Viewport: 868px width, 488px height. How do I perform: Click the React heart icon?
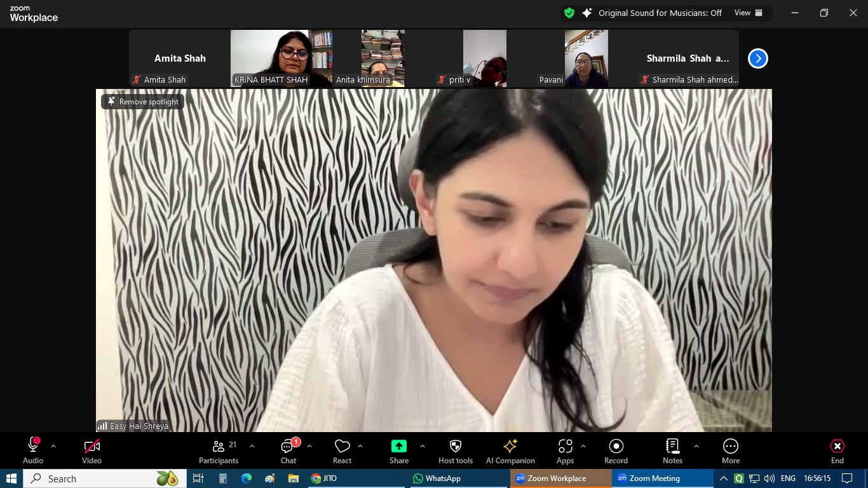click(342, 451)
